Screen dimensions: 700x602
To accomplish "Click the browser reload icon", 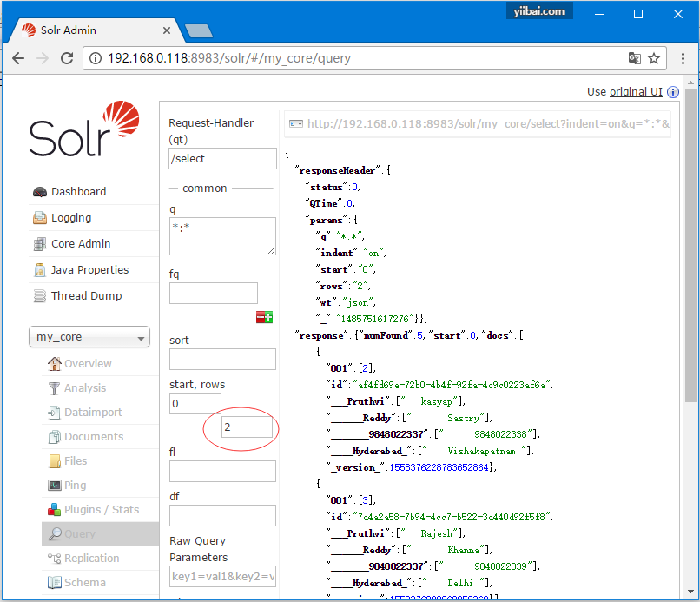I will tap(67, 58).
